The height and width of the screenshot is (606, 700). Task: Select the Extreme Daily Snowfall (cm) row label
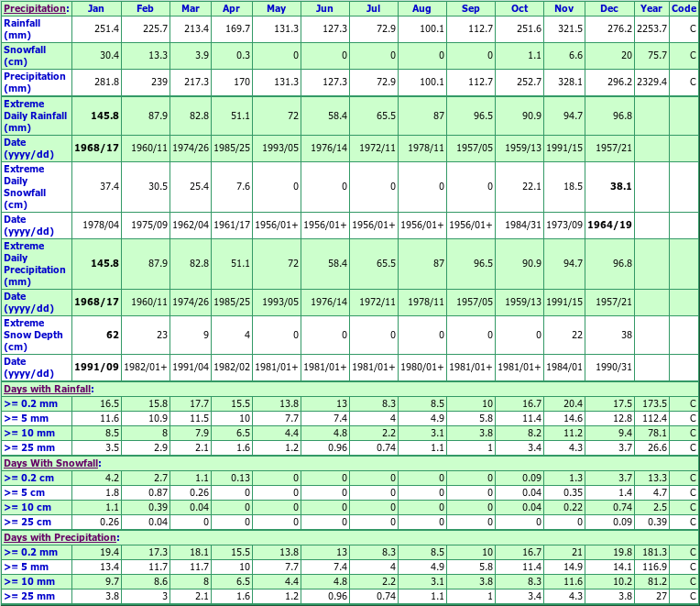click(x=25, y=187)
